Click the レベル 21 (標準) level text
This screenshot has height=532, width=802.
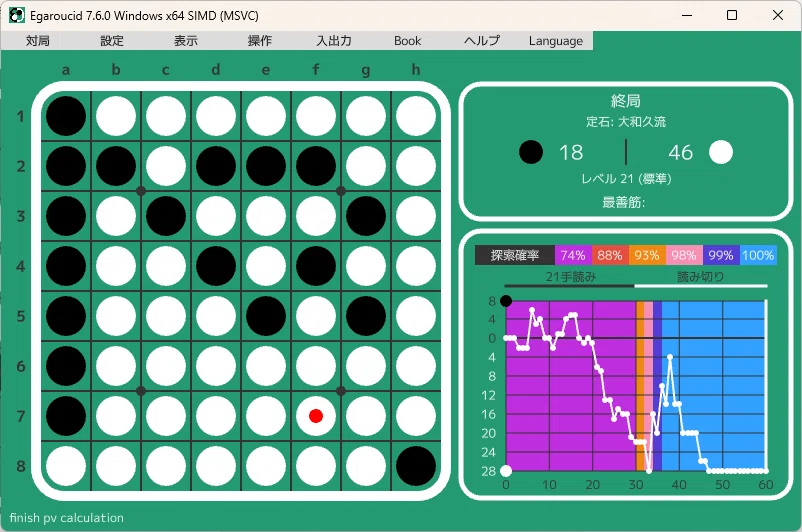click(626, 179)
